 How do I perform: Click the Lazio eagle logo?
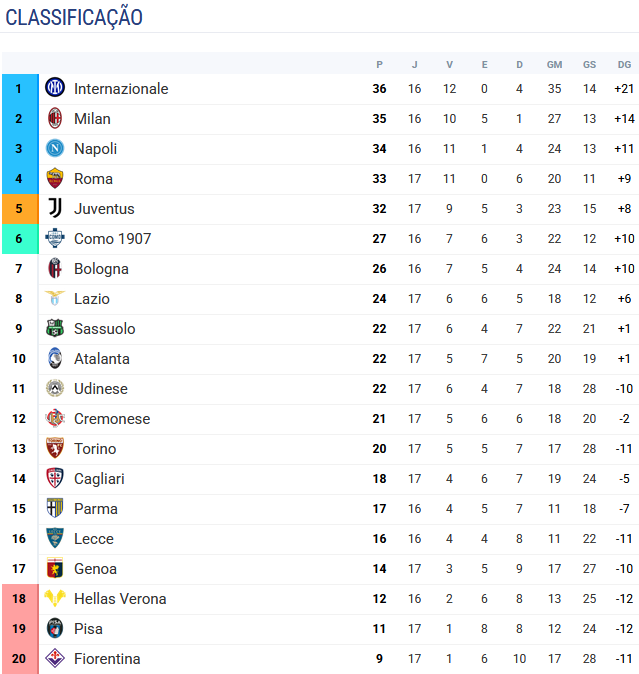55,298
